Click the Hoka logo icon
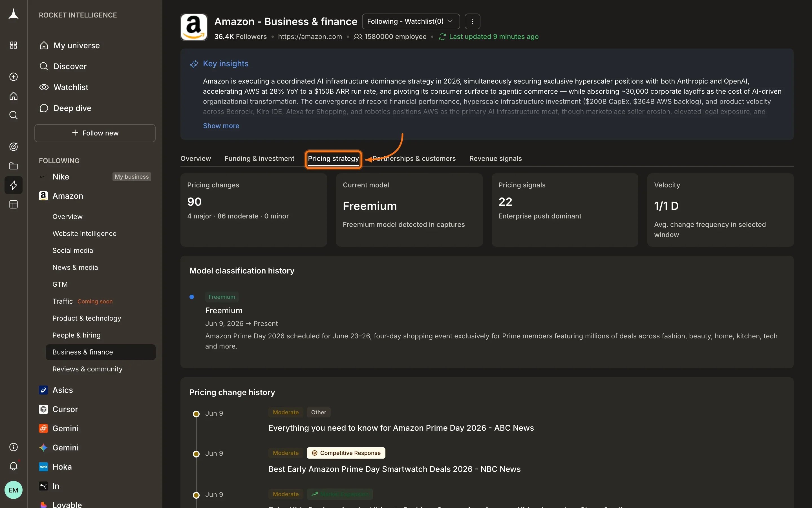812x508 pixels. tap(43, 467)
